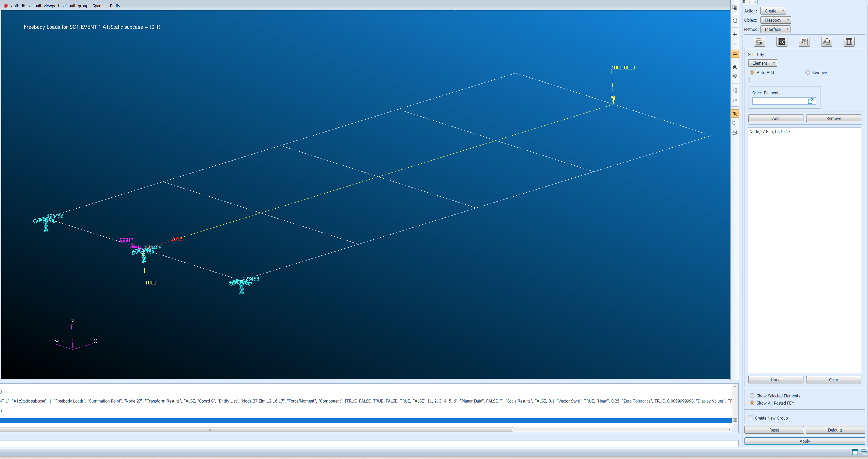Choose Show Selected Elements option

click(x=752, y=396)
